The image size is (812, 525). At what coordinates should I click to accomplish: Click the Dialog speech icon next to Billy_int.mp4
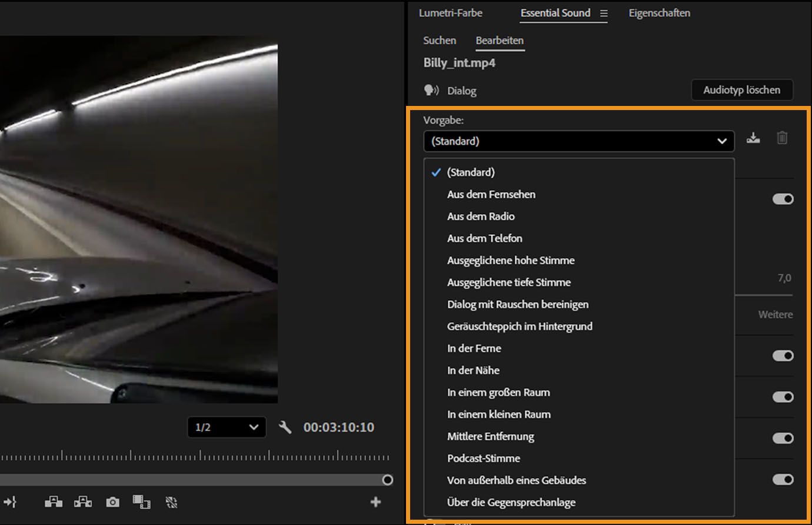point(431,90)
